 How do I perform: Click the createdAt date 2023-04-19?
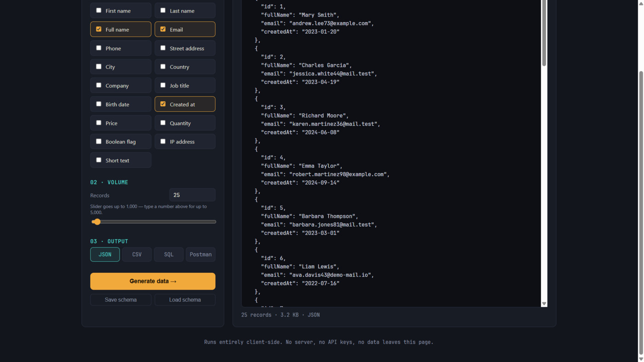[321, 82]
